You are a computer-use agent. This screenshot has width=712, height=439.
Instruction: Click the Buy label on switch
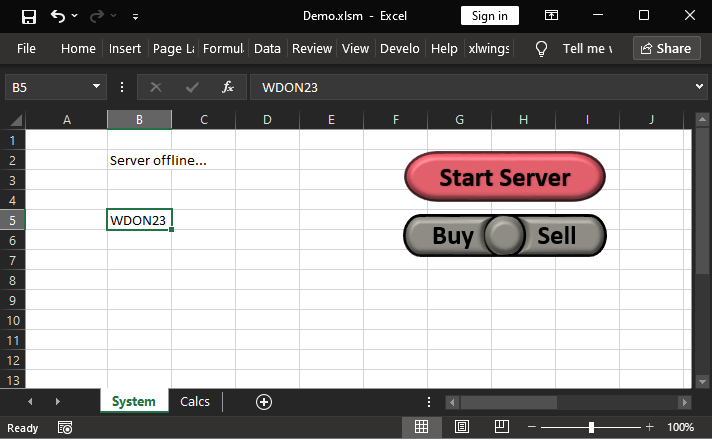click(453, 235)
